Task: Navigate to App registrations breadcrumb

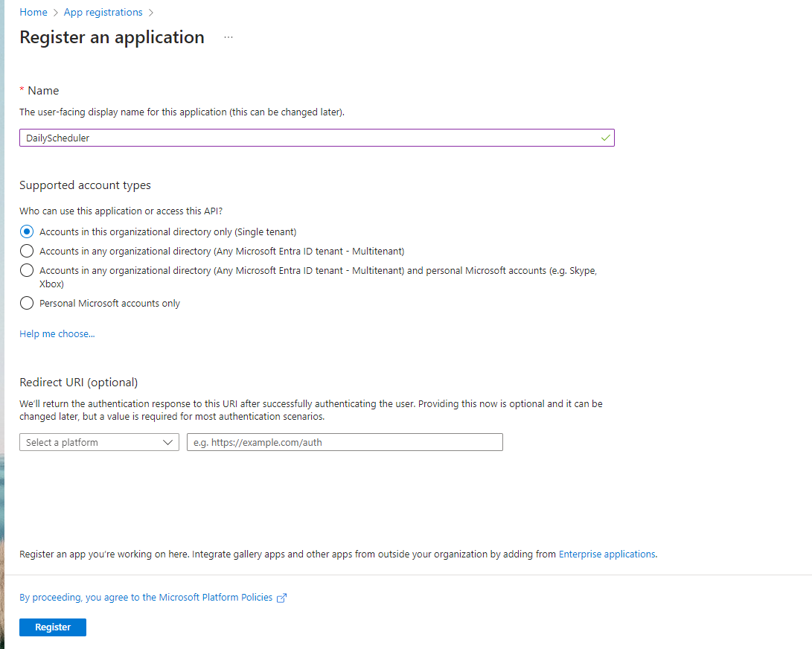Action: [x=103, y=12]
